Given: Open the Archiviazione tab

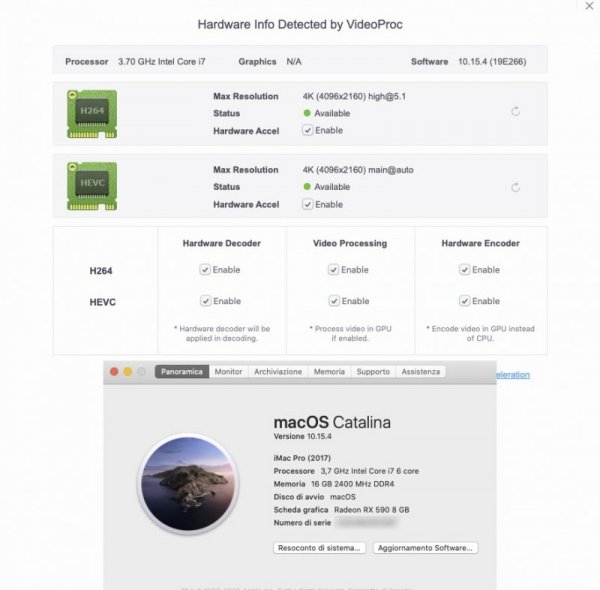Looking at the screenshot, I should (278, 372).
